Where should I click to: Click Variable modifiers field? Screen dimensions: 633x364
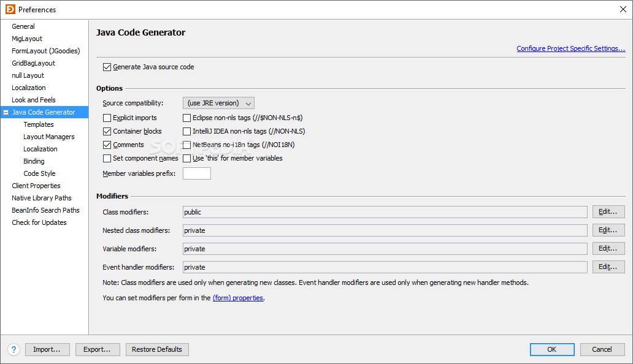(x=385, y=249)
